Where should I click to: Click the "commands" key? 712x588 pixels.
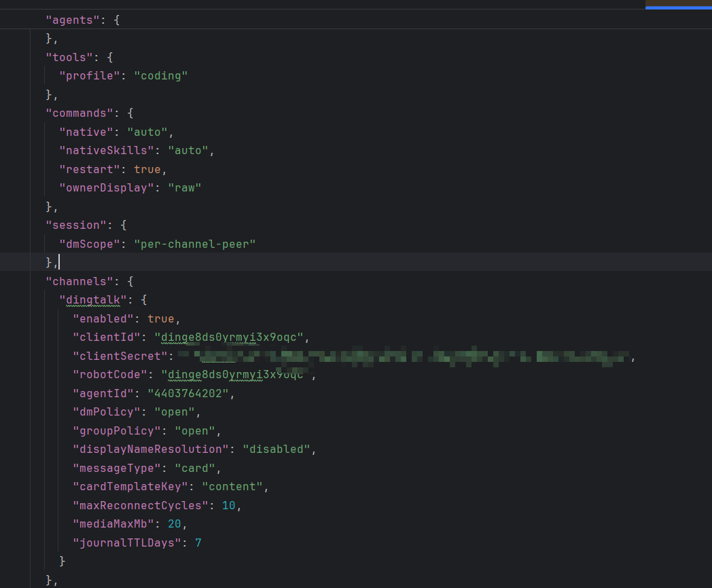(x=79, y=113)
